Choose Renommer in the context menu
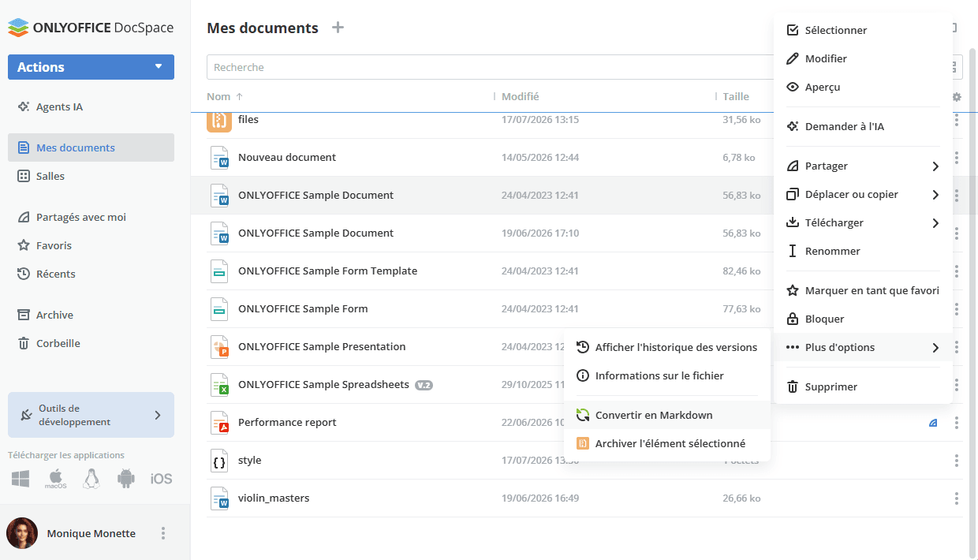 tap(863, 251)
